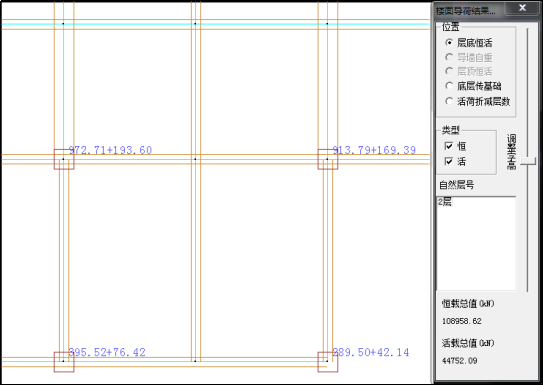Click the 活载总值 label
This screenshot has height=386, width=543.
point(468,343)
